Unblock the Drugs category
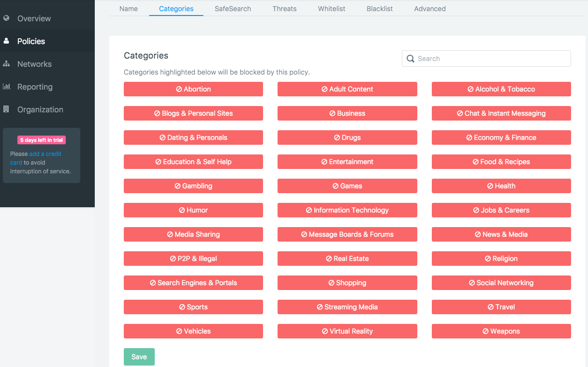The height and width of the screenshot is (367, 588). tap(347, 138)
